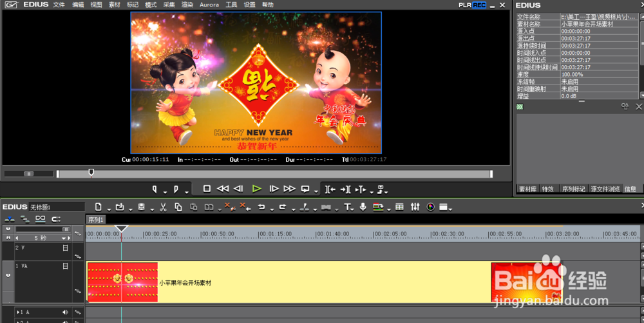The image size is (644, 323).
Task: Click the Copy icon in timeline toolbar
Action: (178, 207)
